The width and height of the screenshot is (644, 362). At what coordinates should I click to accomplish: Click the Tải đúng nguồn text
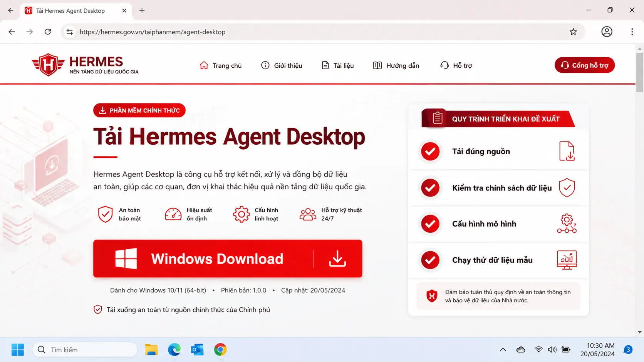click(481, 152)
